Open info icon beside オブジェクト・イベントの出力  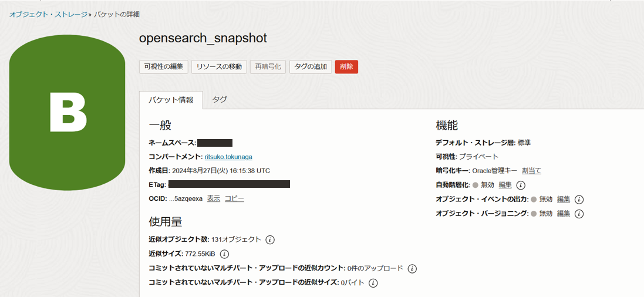pos(579,200)
